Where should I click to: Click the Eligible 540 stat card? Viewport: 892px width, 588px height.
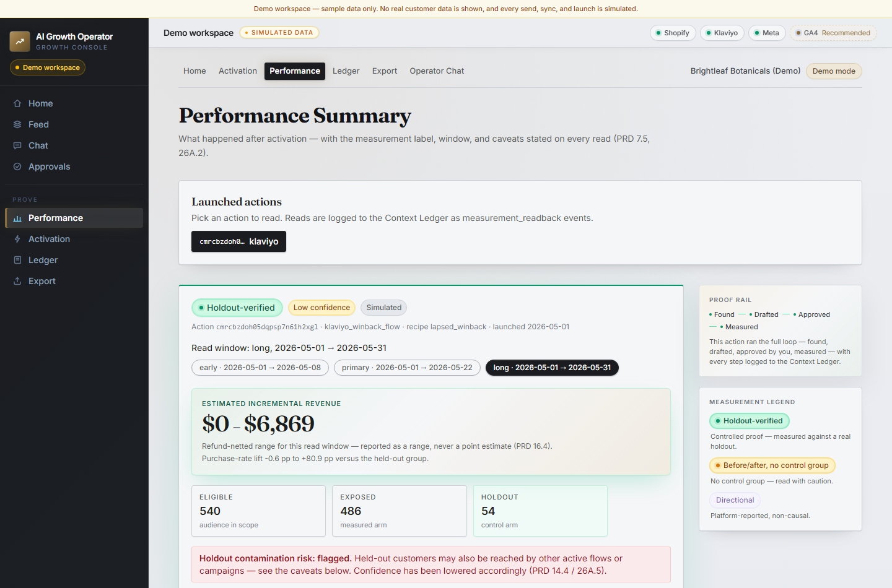tap(258, 511)
